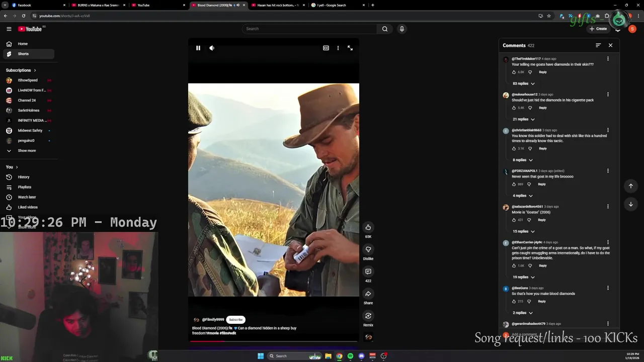Expand 83 replies under TheFireMaker117 comment

(x=523, y=83)
